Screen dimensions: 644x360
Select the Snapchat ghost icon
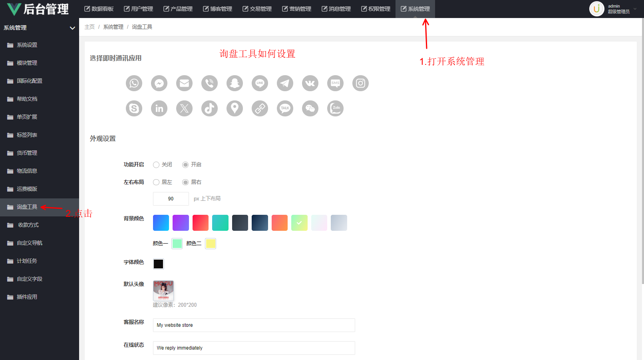click(x=235, y=83)
